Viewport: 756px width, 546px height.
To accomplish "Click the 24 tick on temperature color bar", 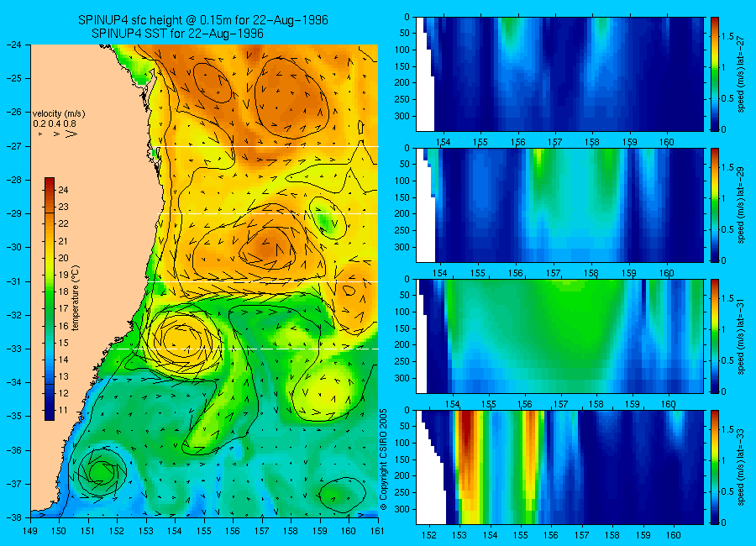I will click(x=63, y=190).
